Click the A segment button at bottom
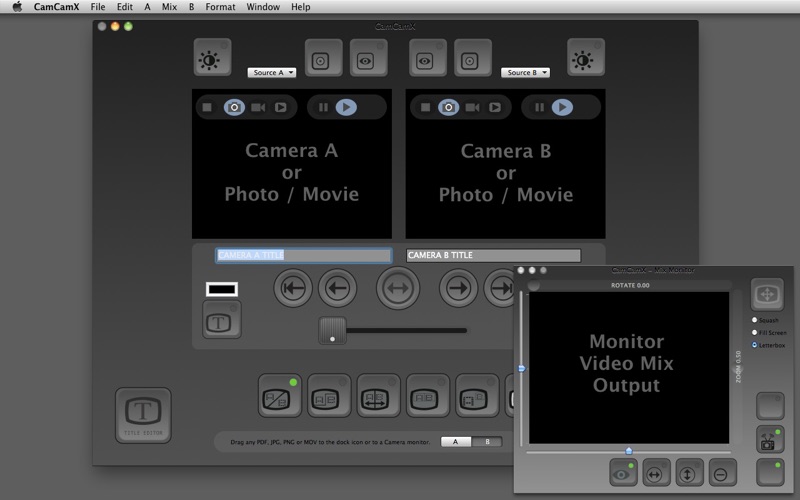Viewport: 800px width, 500px height. (x=456, y=441)
